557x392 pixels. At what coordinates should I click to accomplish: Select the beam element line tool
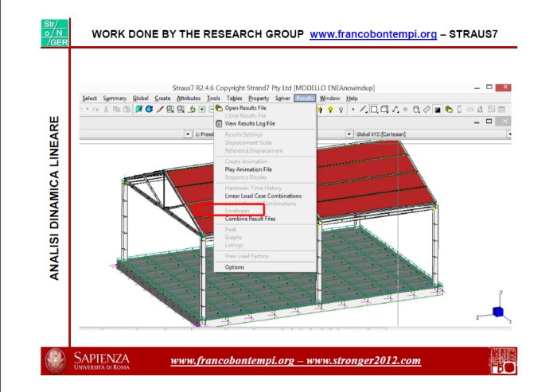click(x=364, y=109)
